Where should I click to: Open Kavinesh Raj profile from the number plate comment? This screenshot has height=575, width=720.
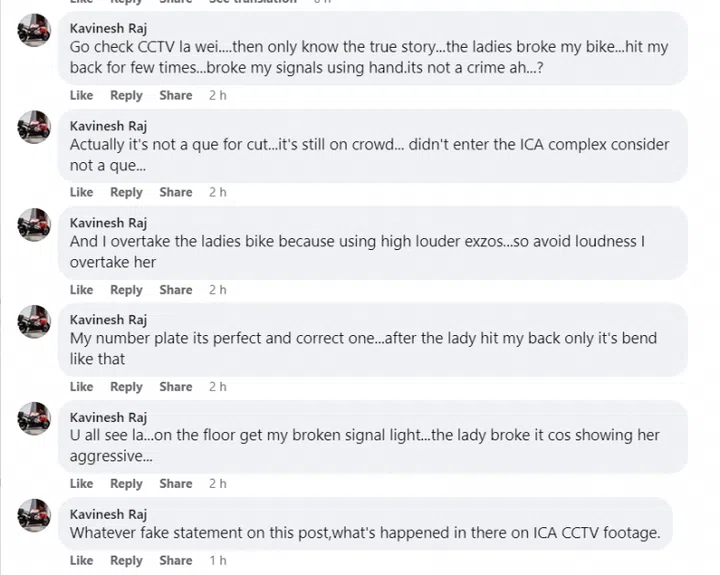click(108, 320)
